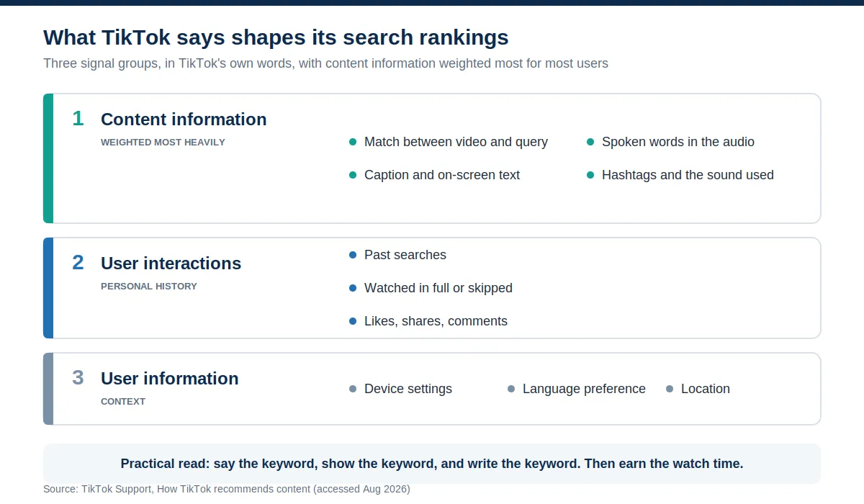Click "Hashtags and the sound used"

pos(688,175)
